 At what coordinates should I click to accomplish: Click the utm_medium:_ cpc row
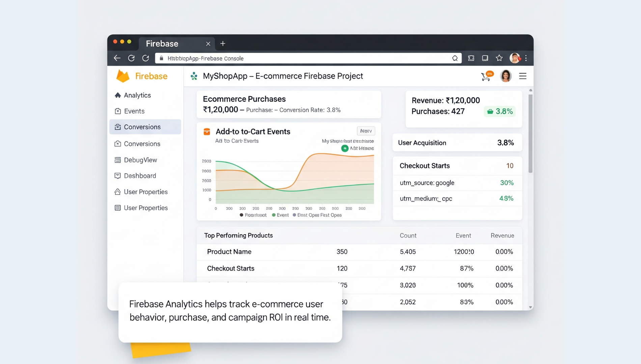pyautogui.click(x=457, y=199)
